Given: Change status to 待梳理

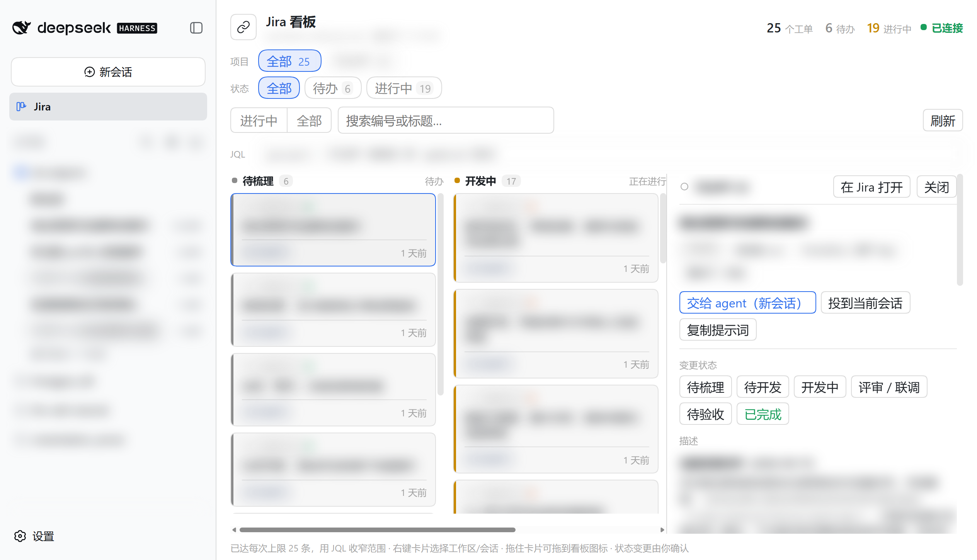Looking at the screenshot, I should point(706,387).
